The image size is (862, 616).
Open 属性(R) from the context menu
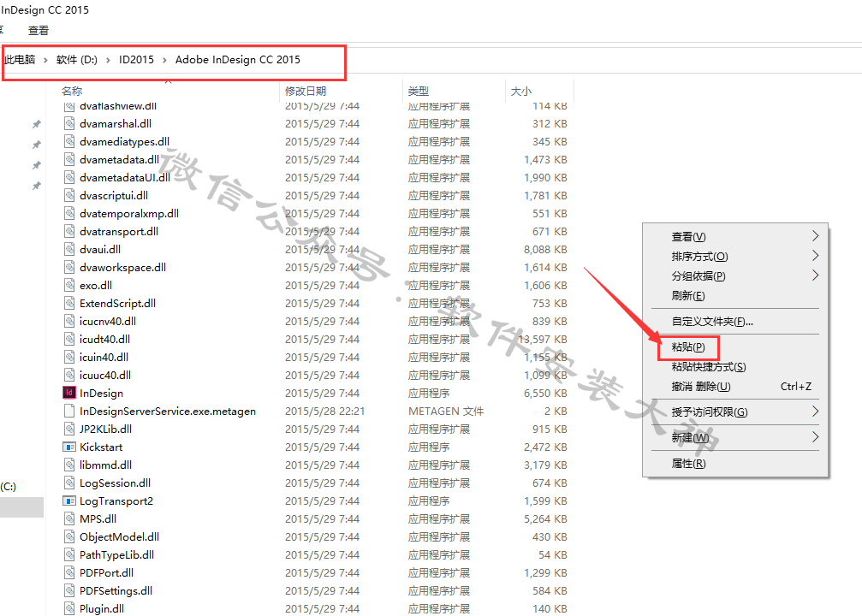tap(688, 463)
